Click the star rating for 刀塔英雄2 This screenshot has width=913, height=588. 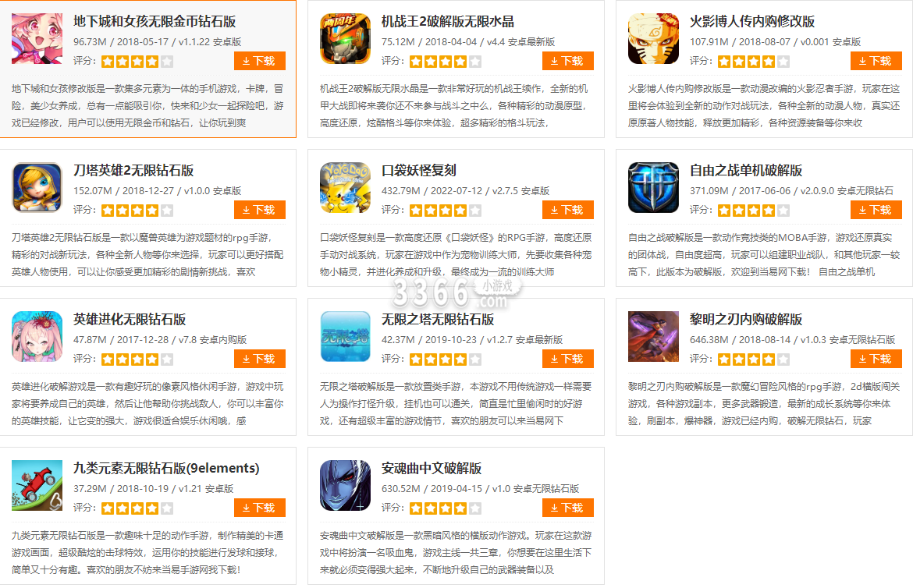pos(137,210)
